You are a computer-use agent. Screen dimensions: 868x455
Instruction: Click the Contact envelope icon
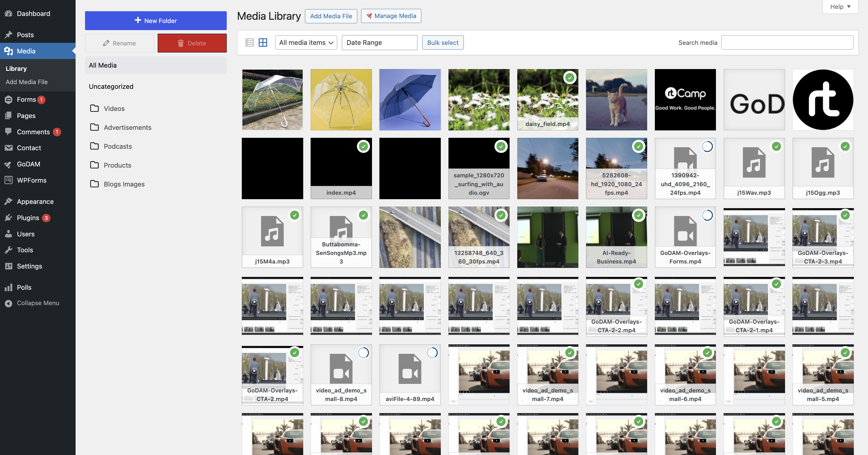9,148
